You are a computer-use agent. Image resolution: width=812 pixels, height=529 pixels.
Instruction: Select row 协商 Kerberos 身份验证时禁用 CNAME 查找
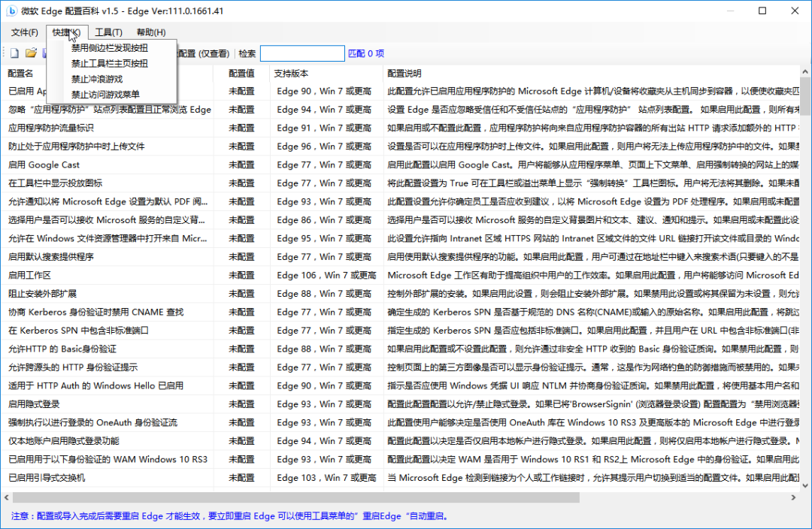[400, 312]
